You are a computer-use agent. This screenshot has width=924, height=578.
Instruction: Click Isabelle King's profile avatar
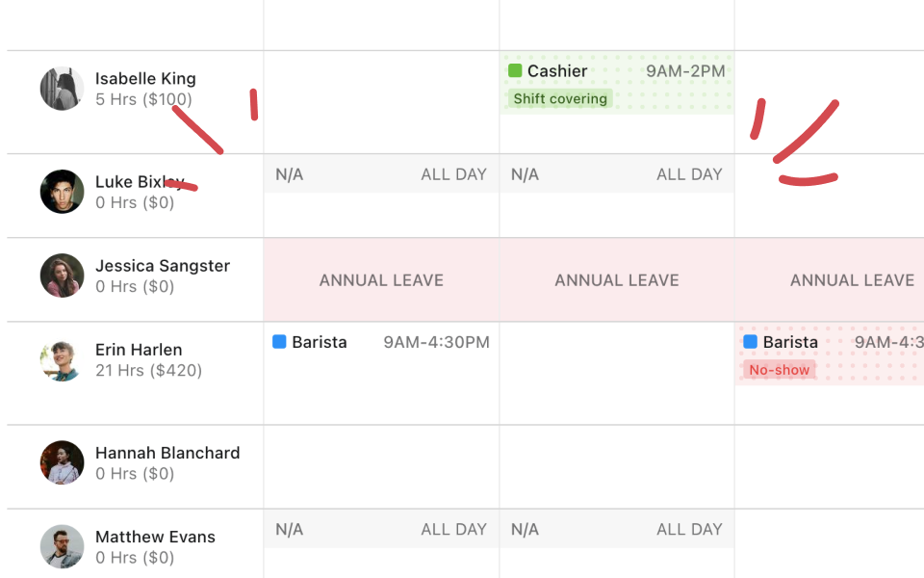[62, 89]
